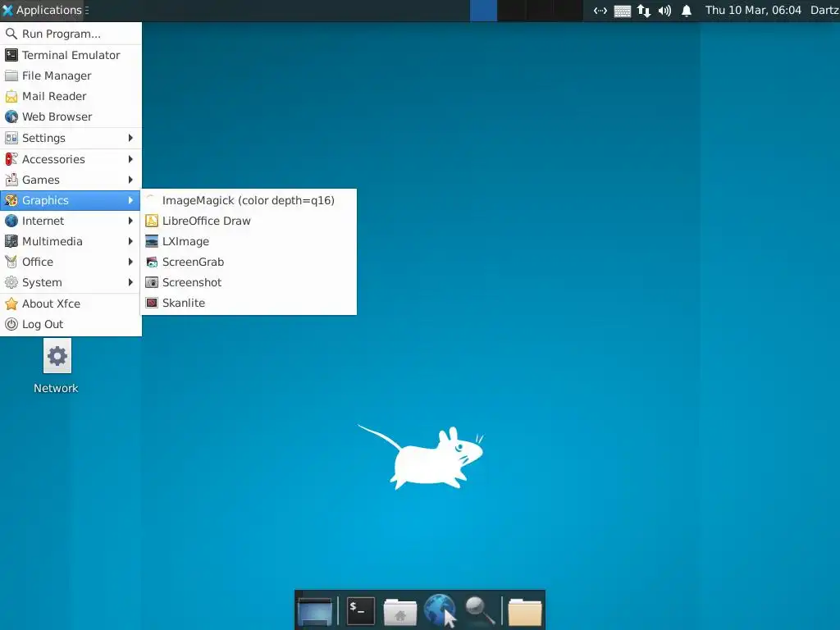The image size is (840, 630).
Task: Click the ScreenGrab icon
Action: point(152,262)
